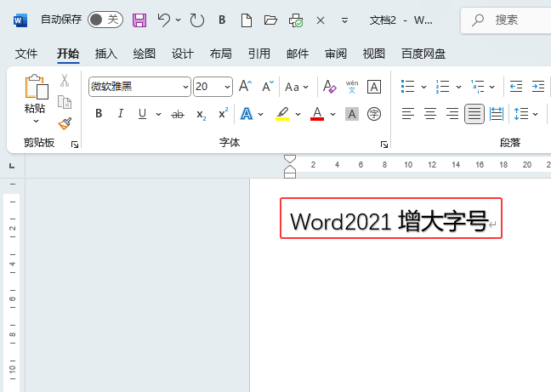Click the phonetic guide wén icon
The image size is (551, 392).
tap(352, 87)
